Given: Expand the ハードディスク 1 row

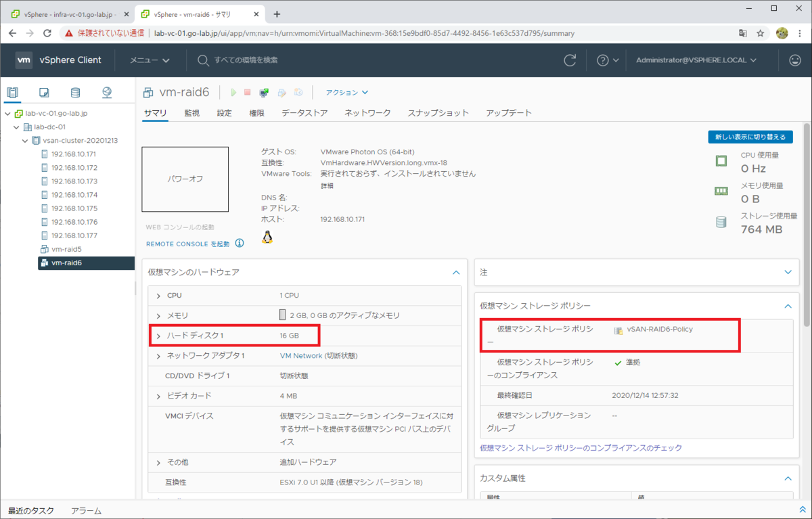Looking at the screenshot, I should click(x=158, y=336).
